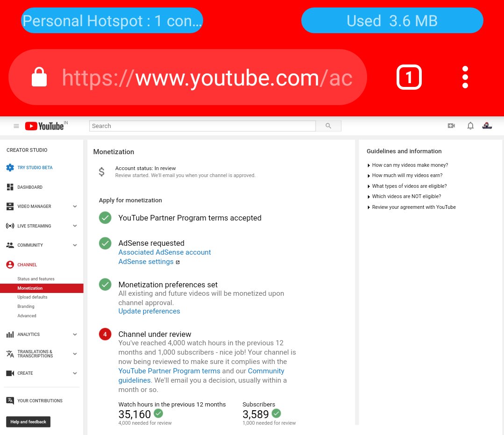Click the subscribers count 3,589
The height and width of the screenshot is (435, 504).
tap(256, 414)
